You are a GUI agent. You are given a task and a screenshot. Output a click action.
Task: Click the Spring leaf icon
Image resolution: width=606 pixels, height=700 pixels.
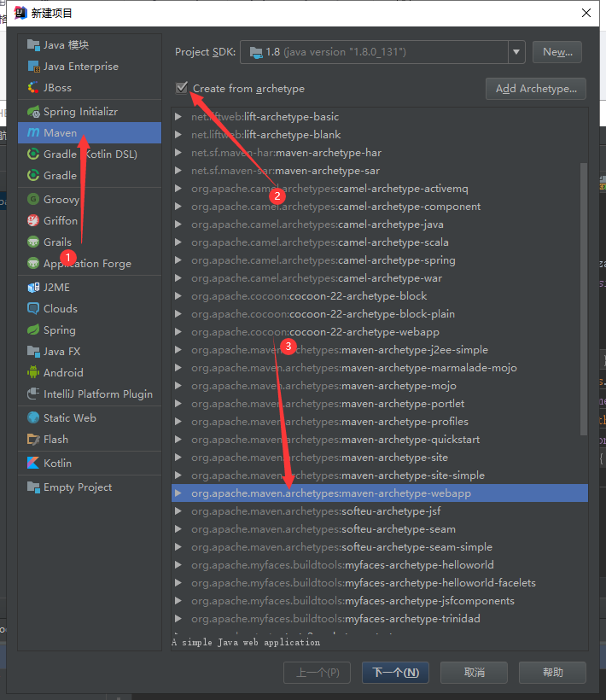pos(33,330)
